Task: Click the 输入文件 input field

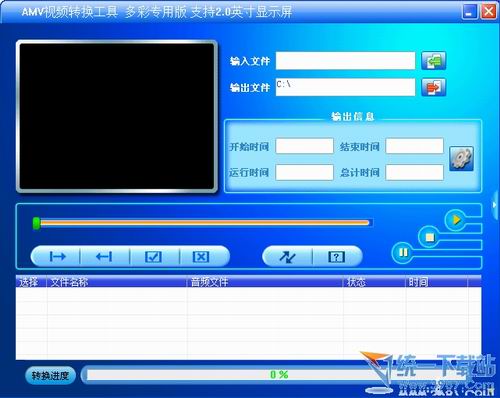Action: click(345, 61)
